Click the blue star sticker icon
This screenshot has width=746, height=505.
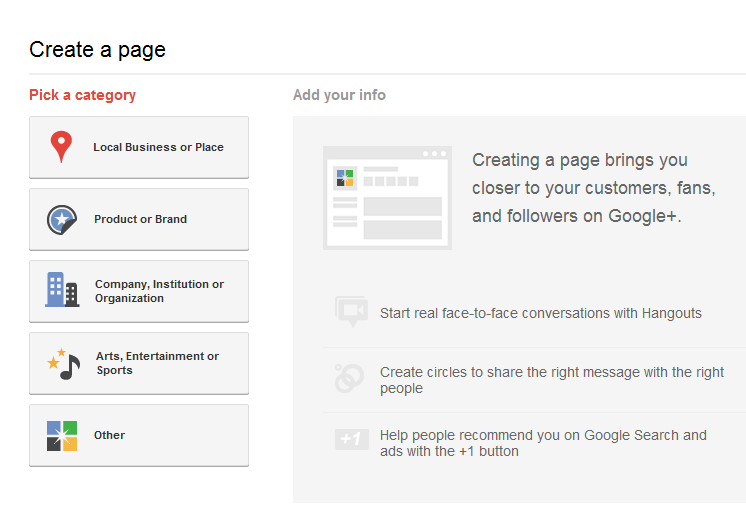click(62, 219)
